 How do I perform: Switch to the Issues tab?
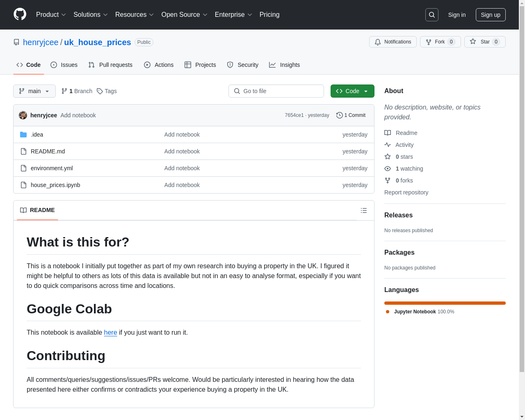64,65
